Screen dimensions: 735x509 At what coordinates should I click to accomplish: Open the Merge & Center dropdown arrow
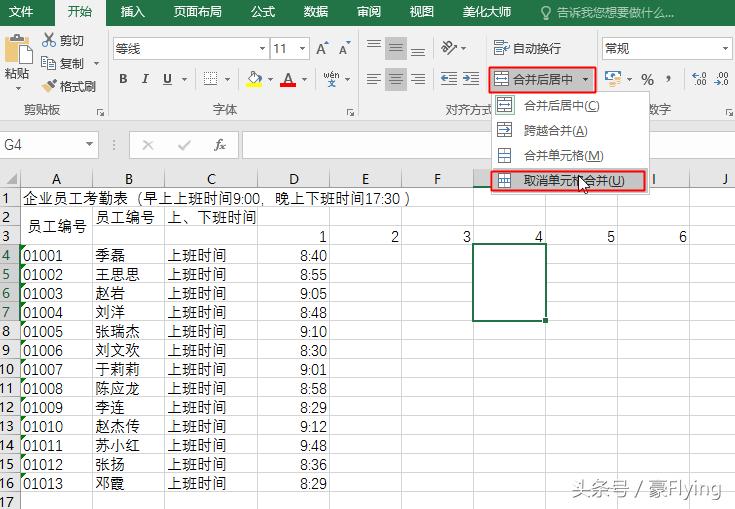pyautogui.click(x=585, y=79)
